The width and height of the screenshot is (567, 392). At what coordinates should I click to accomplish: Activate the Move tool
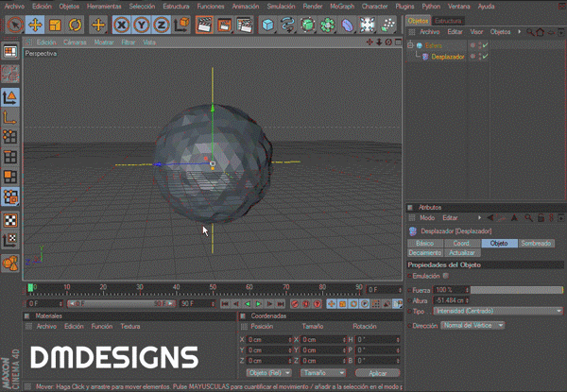[35, 25]
